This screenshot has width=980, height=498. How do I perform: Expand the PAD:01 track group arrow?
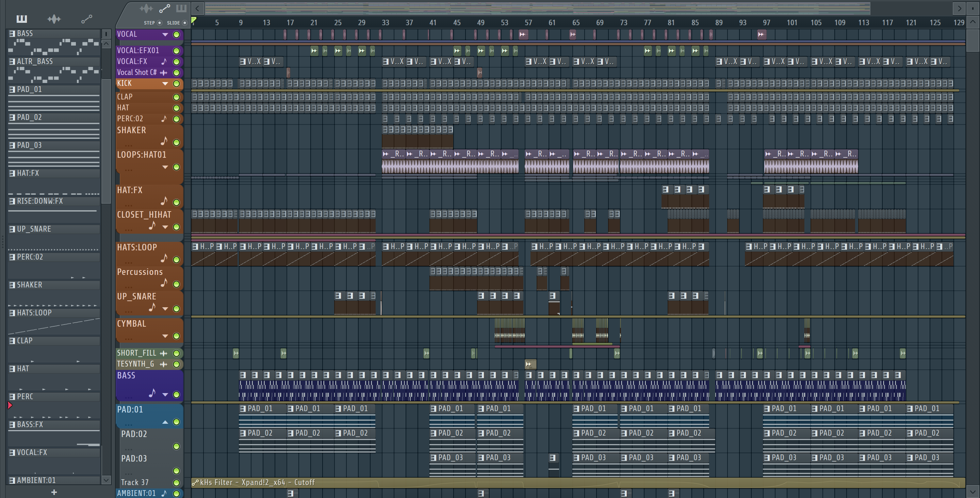165,422
